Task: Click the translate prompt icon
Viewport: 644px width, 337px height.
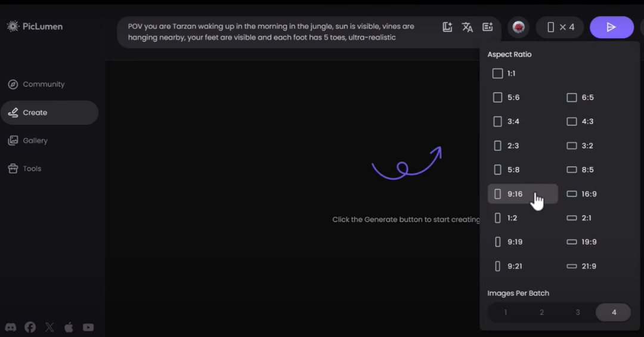Action: coord(467,27)
